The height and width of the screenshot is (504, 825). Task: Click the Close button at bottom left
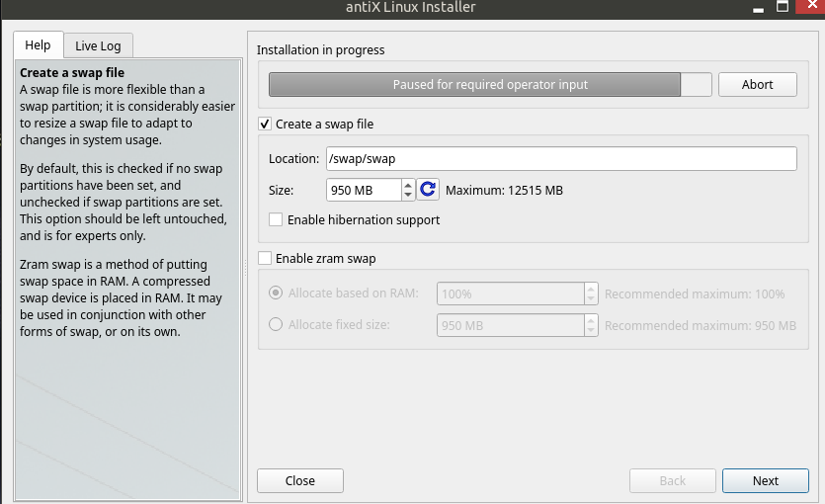(x=299, y=480)
